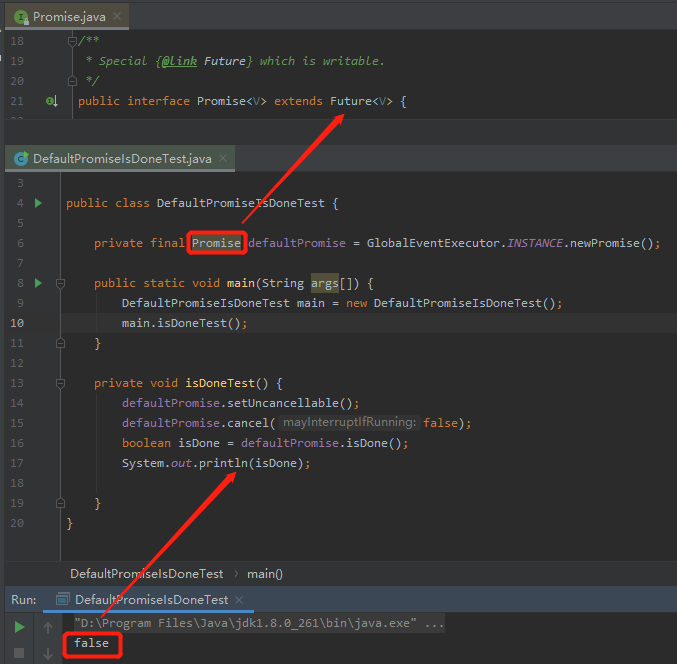The width and height of the screenshot is (677, 664).
Task: Click the Promise type on line 6
Action: point(216,243)
